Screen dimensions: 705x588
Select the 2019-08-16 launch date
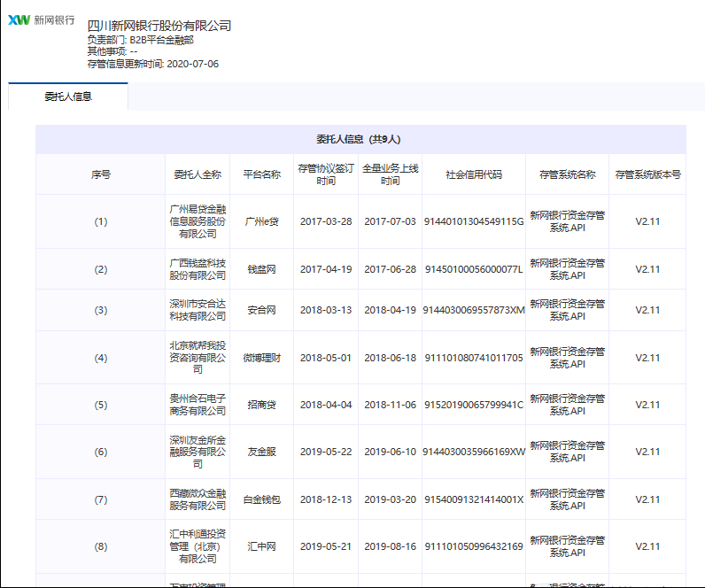coord(391,546)
